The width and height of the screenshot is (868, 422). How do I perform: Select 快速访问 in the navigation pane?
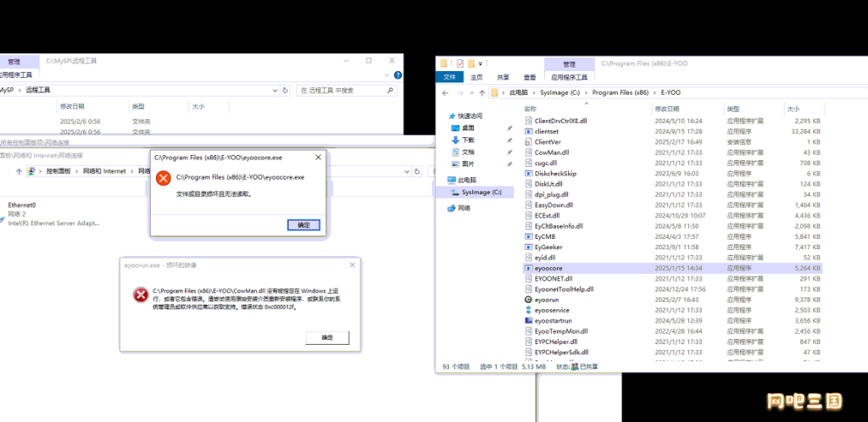coord(470,116)
